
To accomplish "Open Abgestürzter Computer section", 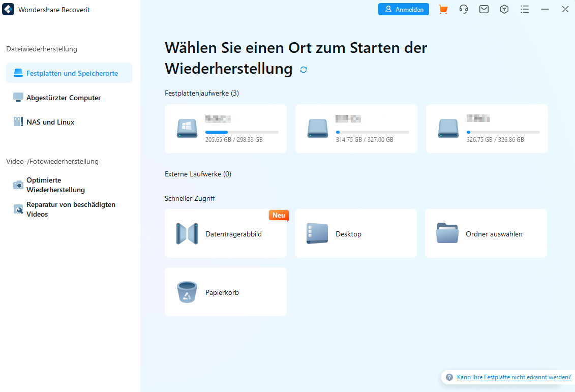I will (64, 98).
